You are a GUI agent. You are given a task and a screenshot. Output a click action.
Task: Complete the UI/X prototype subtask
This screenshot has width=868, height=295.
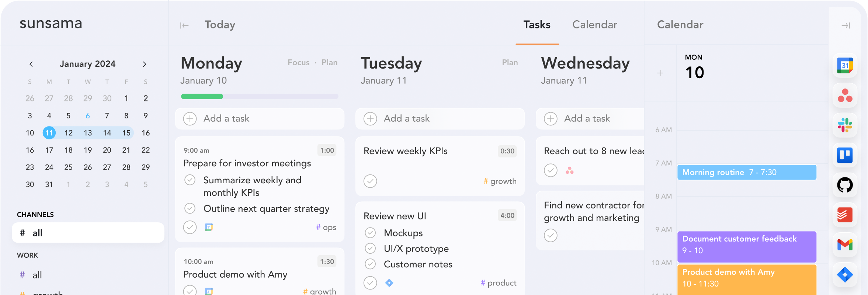click(x=370, y=249)
